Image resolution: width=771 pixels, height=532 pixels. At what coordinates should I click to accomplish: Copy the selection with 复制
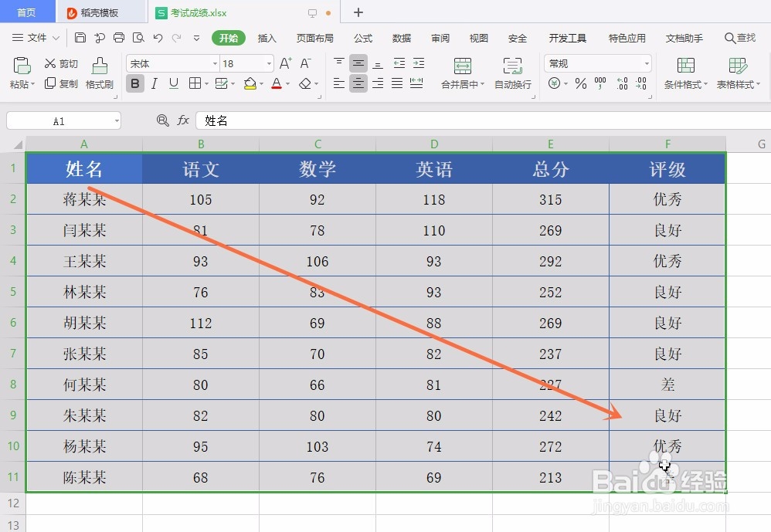pos(61,83)
